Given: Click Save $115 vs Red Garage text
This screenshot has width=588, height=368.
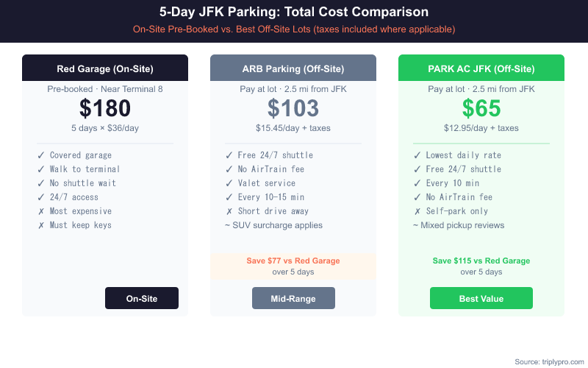Looking at the screenshot, I should pos(481,261).
